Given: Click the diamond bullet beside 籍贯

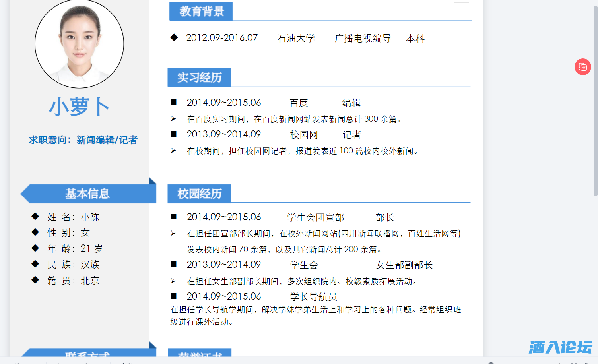Looking at the screenshot, I should (x=35, y=280).
